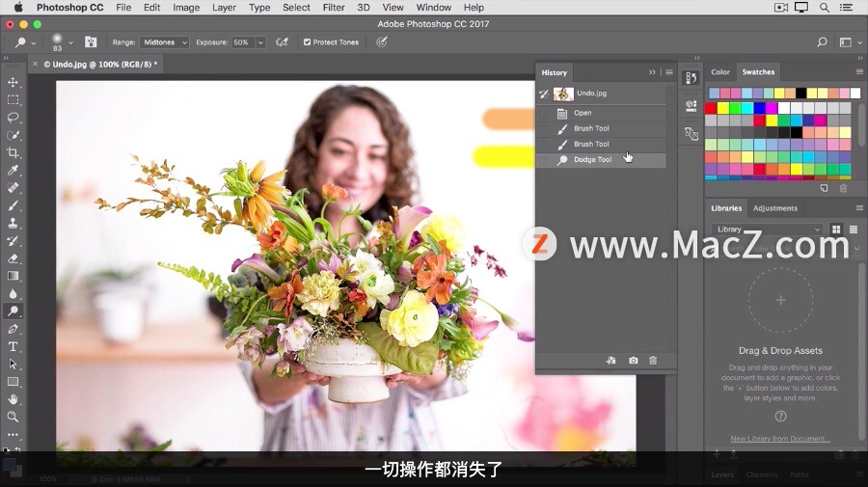This screenshot has height=487, width=868.
Task: Enable airbrush-style build-up effects icon
Action: [x=283, y=42]
